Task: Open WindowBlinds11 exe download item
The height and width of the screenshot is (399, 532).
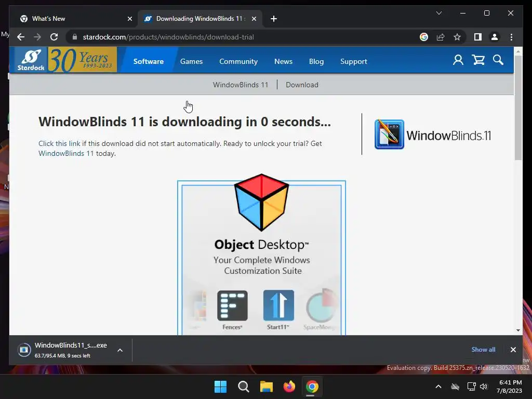Action: (x=62, y=350)
